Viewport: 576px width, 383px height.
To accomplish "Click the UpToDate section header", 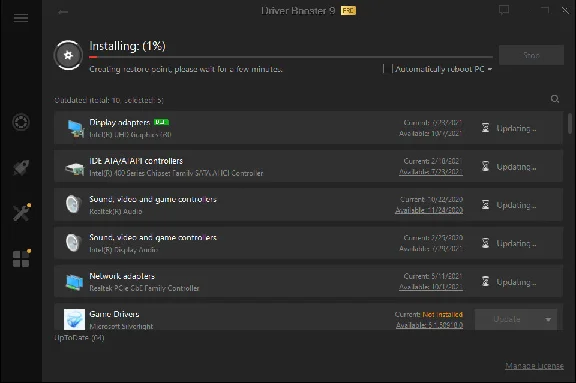I will point(79,337).
